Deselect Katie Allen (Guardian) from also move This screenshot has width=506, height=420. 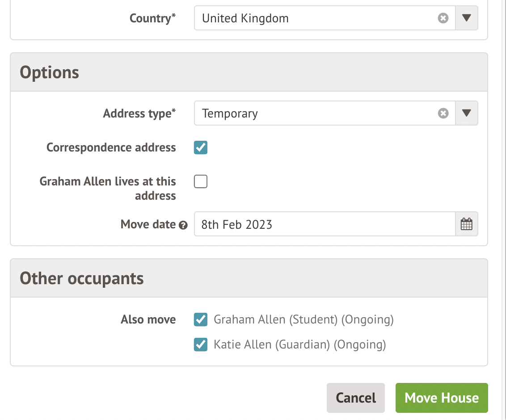coord(201,344)
